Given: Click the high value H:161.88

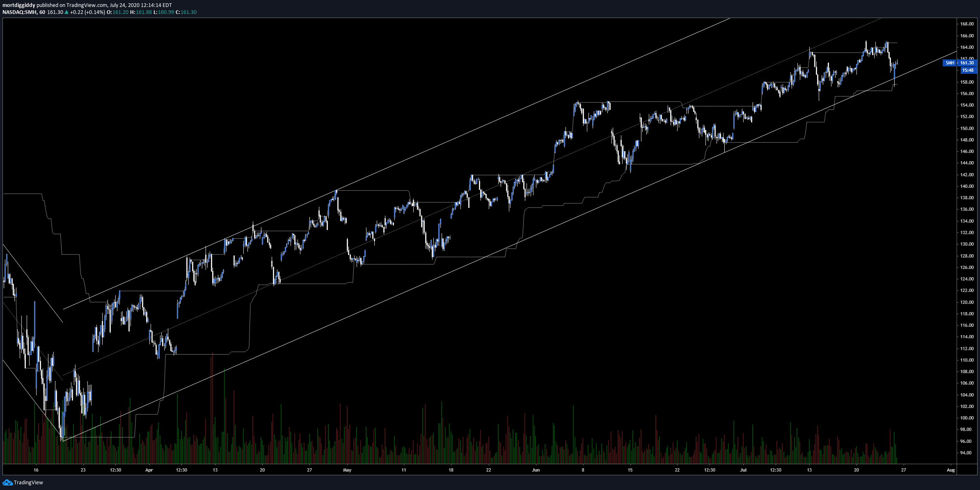Looking at the screenshot, I should 141,12.
